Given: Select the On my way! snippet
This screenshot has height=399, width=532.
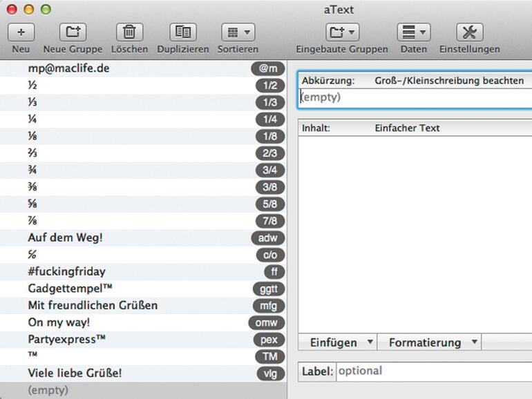Looking at the screenshot, I should (142, 323).
